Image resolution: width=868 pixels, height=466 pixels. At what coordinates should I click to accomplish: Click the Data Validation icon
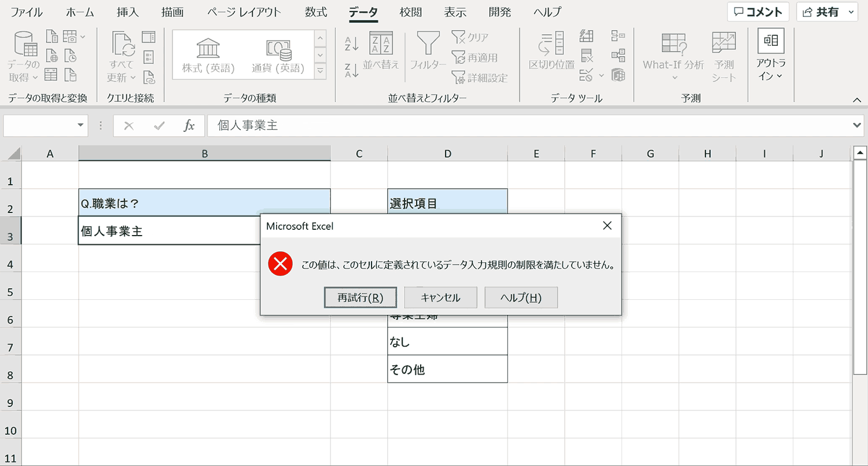click(x=586, y=75)
